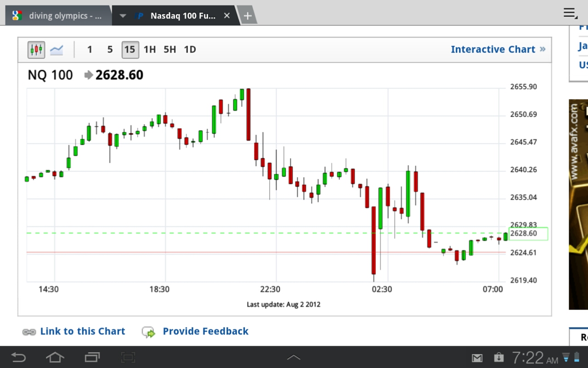Tap the 7:22 AM clock
588x368 pixels.
click(x=535, y=357)
